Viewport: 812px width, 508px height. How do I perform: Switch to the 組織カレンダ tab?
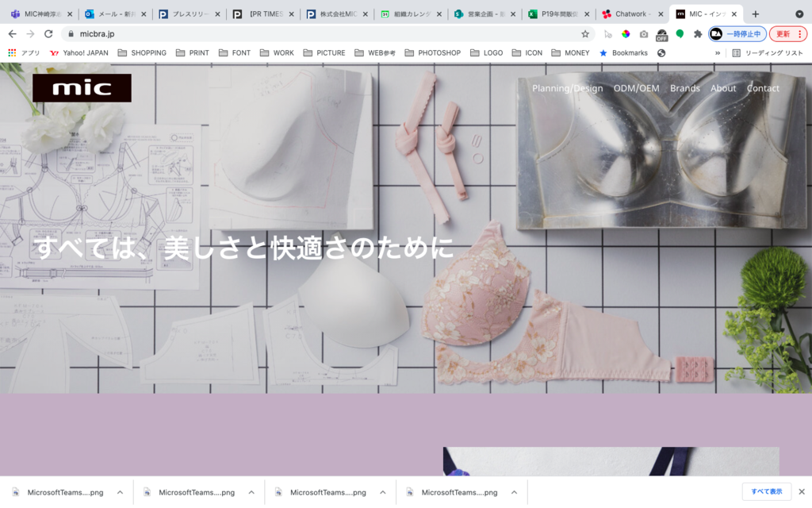[412, 14]
